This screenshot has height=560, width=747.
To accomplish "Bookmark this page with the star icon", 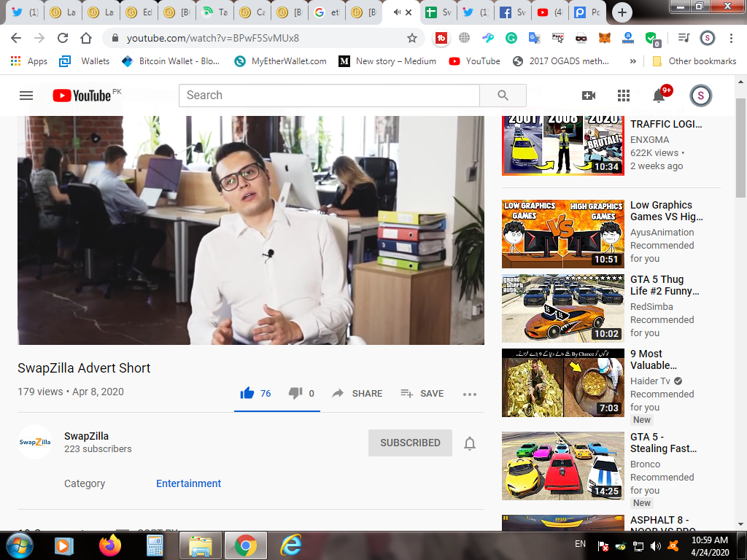I will (412, 38).
